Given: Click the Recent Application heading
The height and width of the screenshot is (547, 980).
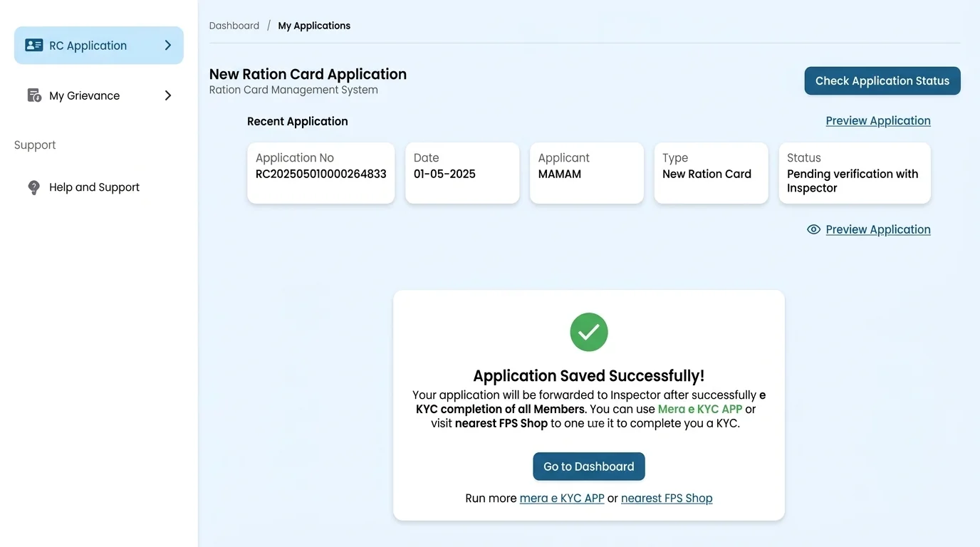Looking at the screenshot, I should (x=298, y=121).
